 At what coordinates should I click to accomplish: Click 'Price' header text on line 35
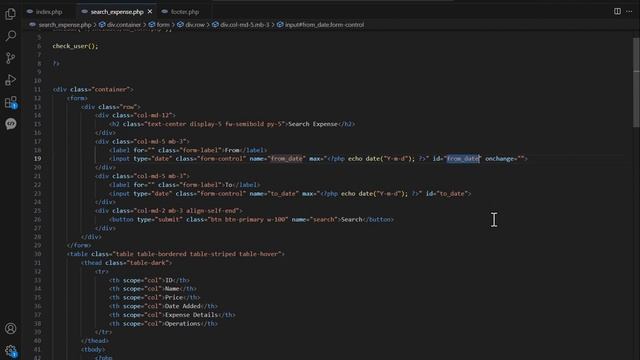(173, 298)
